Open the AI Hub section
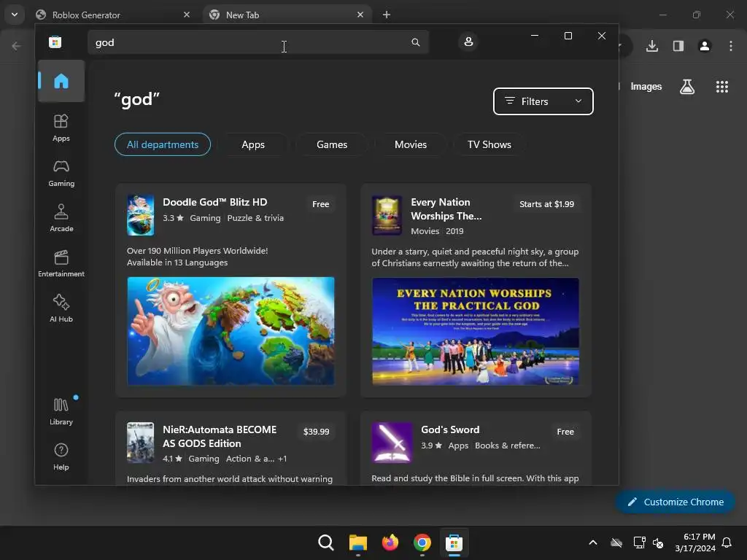The height and width of the screenshot is (560, 747). click(x=61, y=308)
